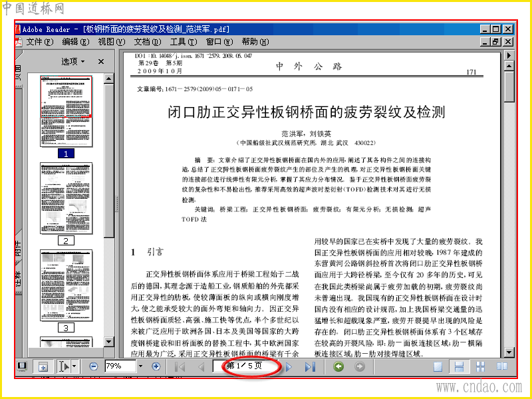This screenshot has width=532, height=399.
Task: Zoom out with the minus icon
Action: pos(94,366)
